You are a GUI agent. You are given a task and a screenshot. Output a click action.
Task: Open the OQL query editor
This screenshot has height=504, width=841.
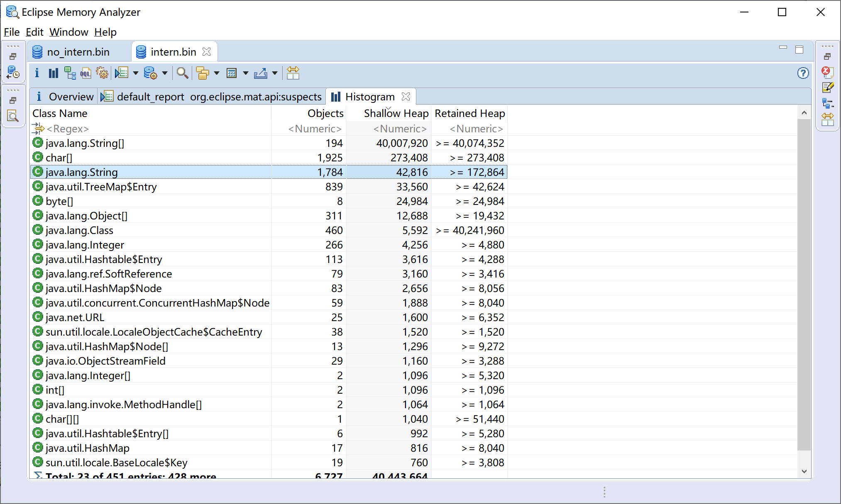(86, 73)
